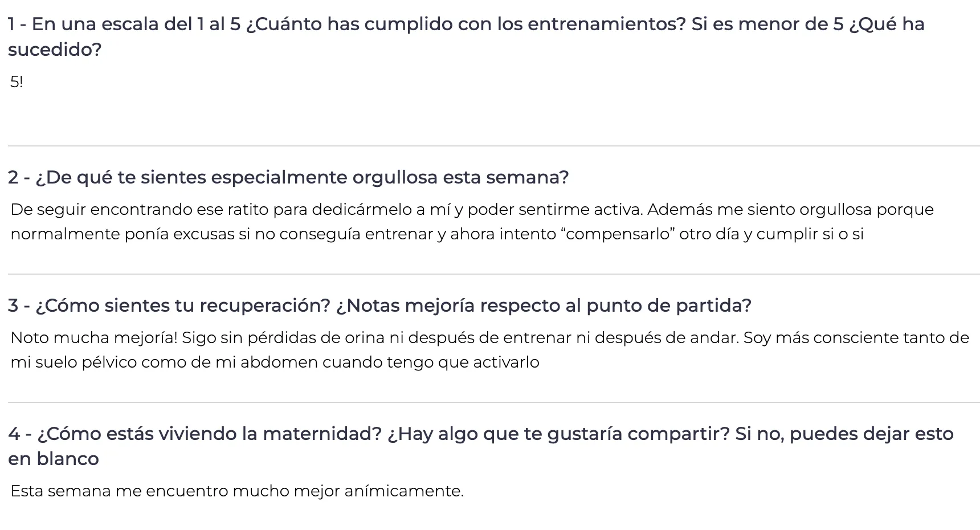Image resolution: width=980 pixels, height=530 pixels.
Task: Click question 1 about training compliance scale
Action: [x=466, y=25]
